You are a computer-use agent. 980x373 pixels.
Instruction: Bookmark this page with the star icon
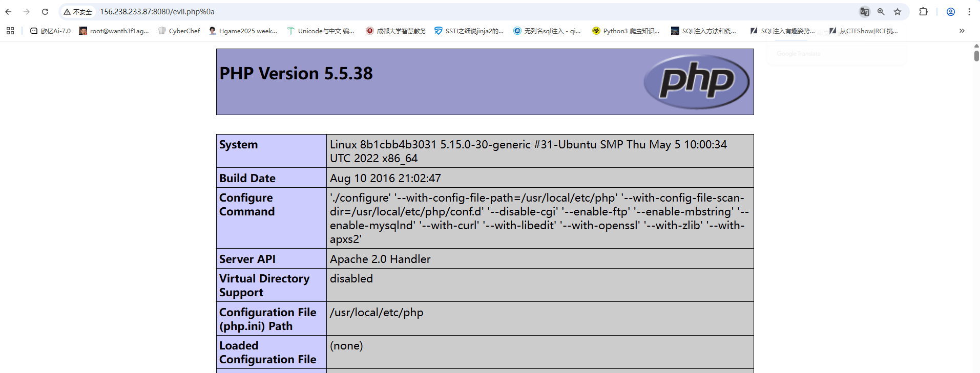point(898,12)
